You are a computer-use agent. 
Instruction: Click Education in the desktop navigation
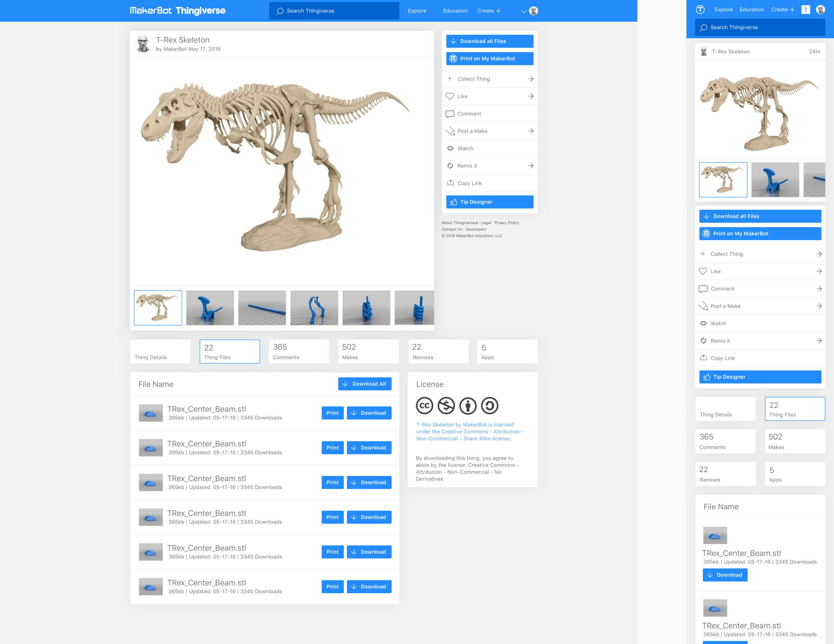(455, 11)
